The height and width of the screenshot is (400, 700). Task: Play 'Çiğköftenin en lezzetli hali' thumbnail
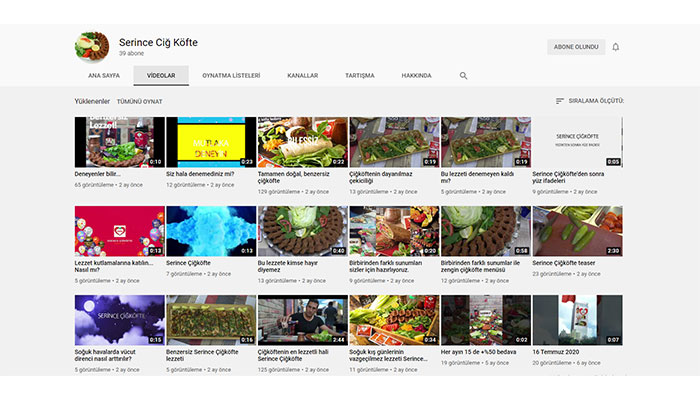click(303, 320)
